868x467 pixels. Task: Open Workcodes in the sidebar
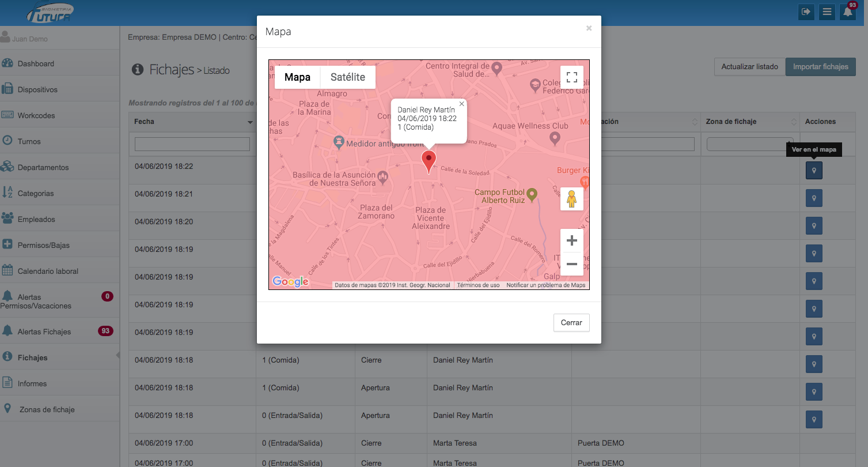click(x=60, y=115)
